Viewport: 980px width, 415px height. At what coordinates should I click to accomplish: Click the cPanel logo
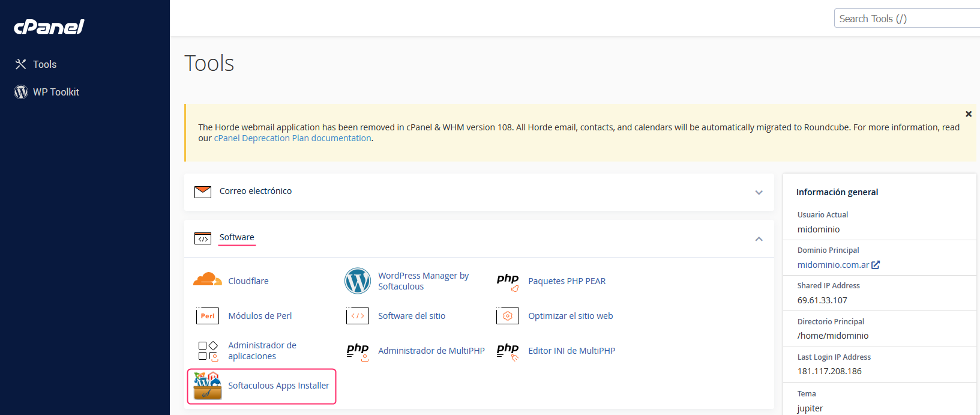pyautogui.click(x=49, y=27)
